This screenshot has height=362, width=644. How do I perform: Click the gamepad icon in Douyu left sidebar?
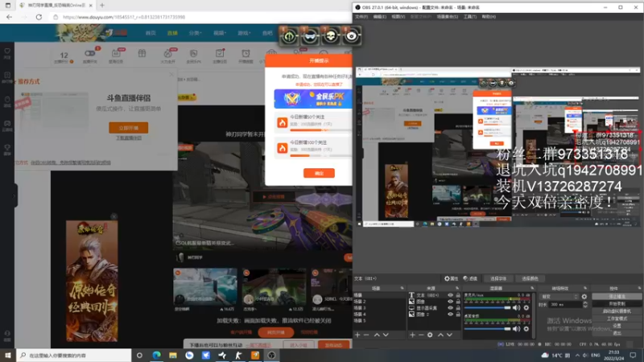(x=7, y=123)
